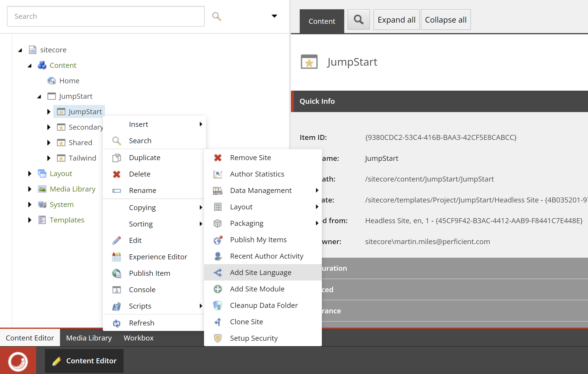Click the search magnifier icon beside search box

(x=217, y=17)
